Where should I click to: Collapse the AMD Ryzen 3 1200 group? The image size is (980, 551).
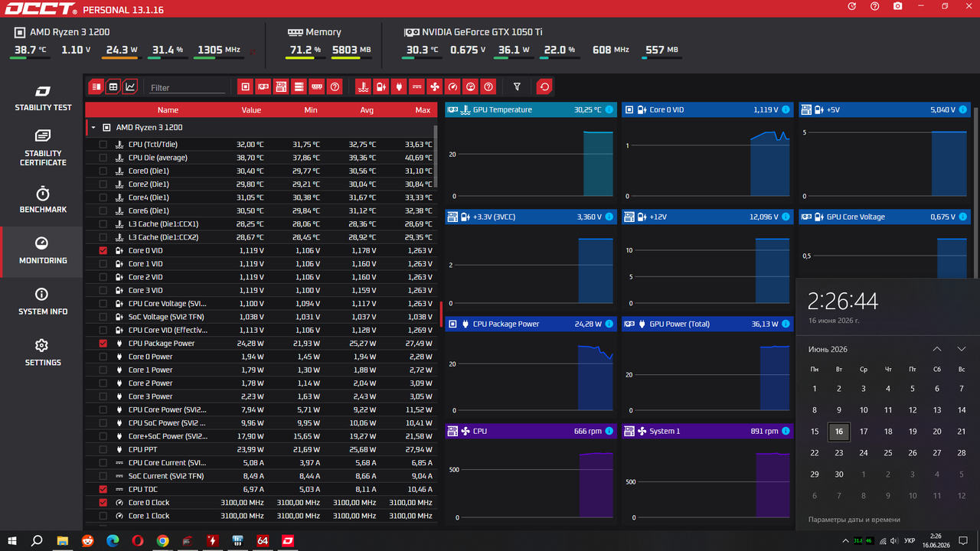click(x=93, y=128)
